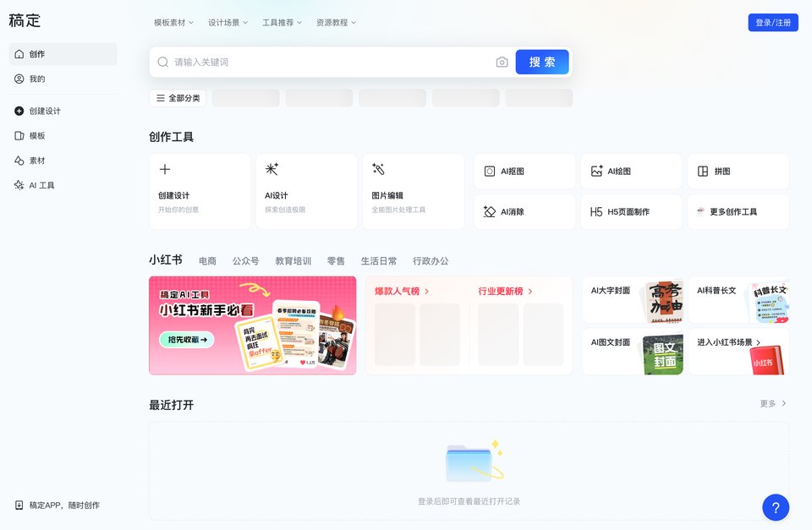Screen dimensions: 812x530
Task: Click the shapes icon beside 素材
Action: pyautogui.click(x=19, y=161)
